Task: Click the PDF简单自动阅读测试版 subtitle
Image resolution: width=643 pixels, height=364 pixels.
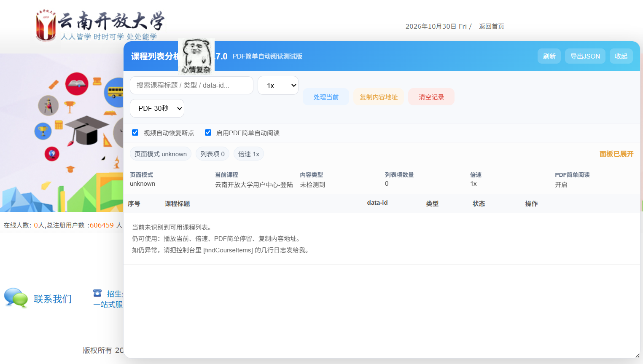Action: tap(267, 56)
